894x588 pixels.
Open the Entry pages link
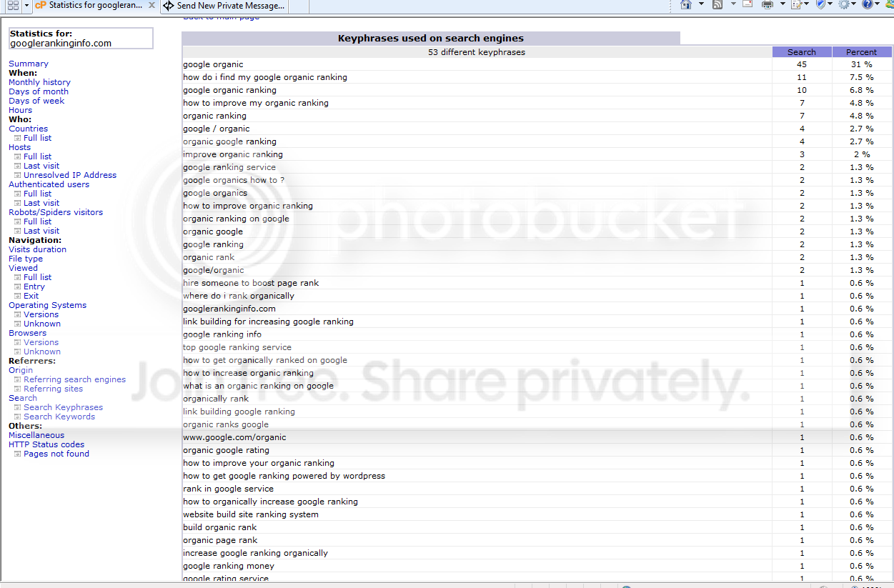pyautogui.click(x=34, y=286)
